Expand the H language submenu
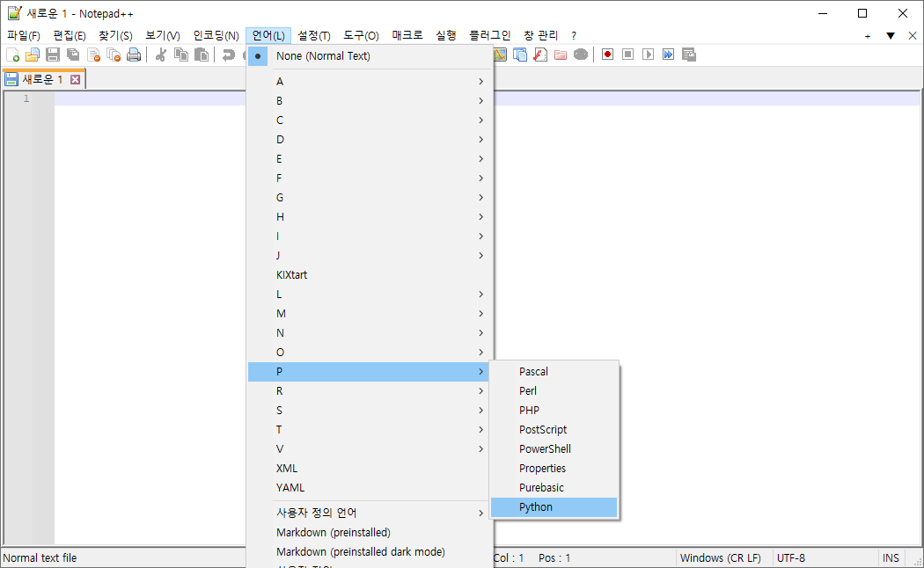This screenshot has height=568, width=924. pyautogui.click(x=370, y=216)
